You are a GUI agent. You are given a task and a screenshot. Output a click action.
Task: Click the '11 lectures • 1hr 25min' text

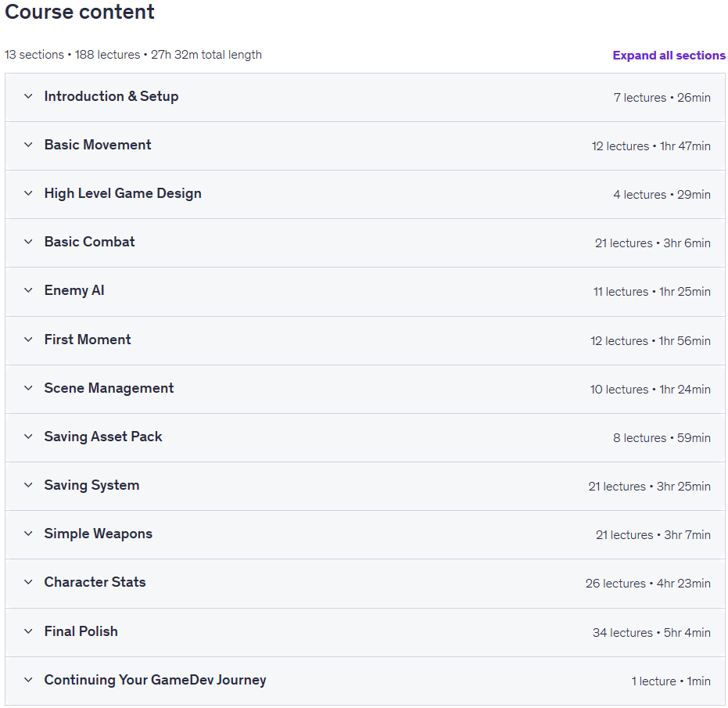pyautogui.click(x=652, y=291)
